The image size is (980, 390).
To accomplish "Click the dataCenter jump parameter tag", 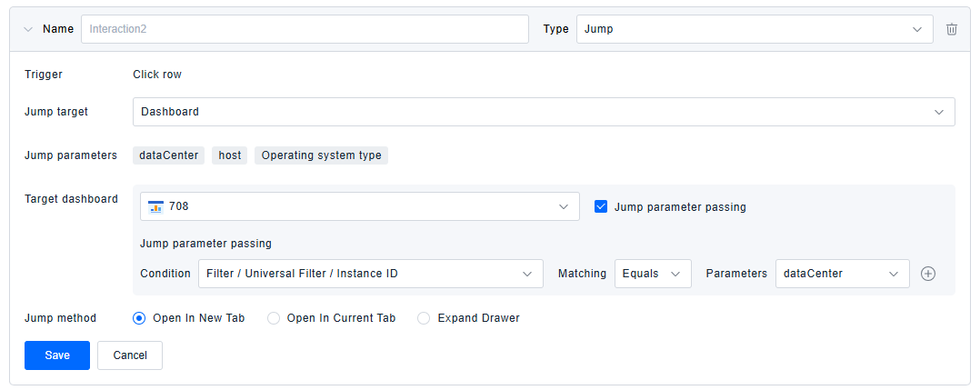I will pos(169,155).
